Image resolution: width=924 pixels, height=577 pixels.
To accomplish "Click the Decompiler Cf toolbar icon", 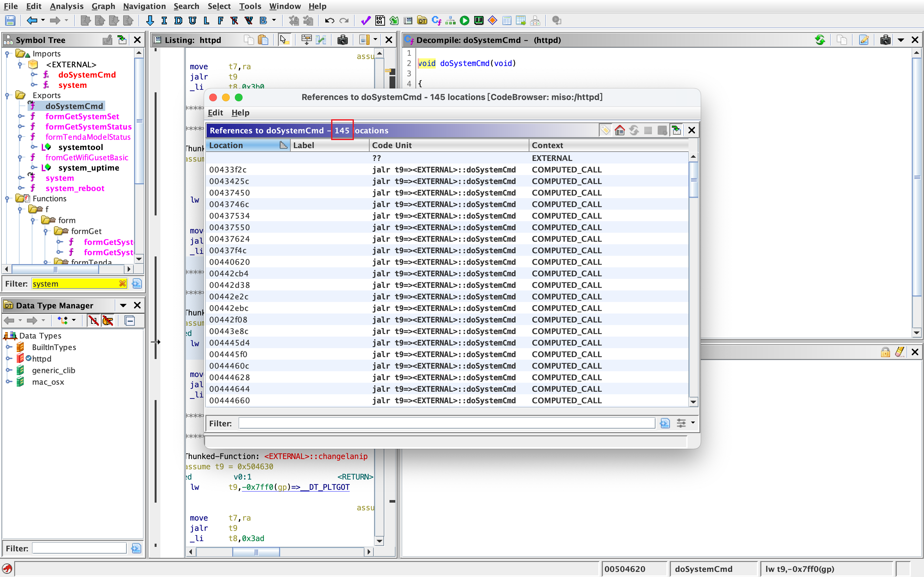I will (436, 21).
